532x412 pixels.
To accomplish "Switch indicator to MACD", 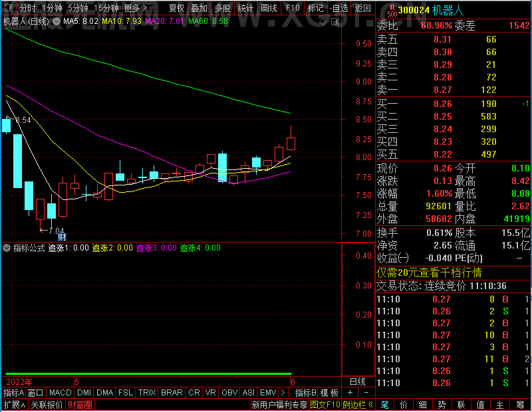I will click(x=60, y=393).
